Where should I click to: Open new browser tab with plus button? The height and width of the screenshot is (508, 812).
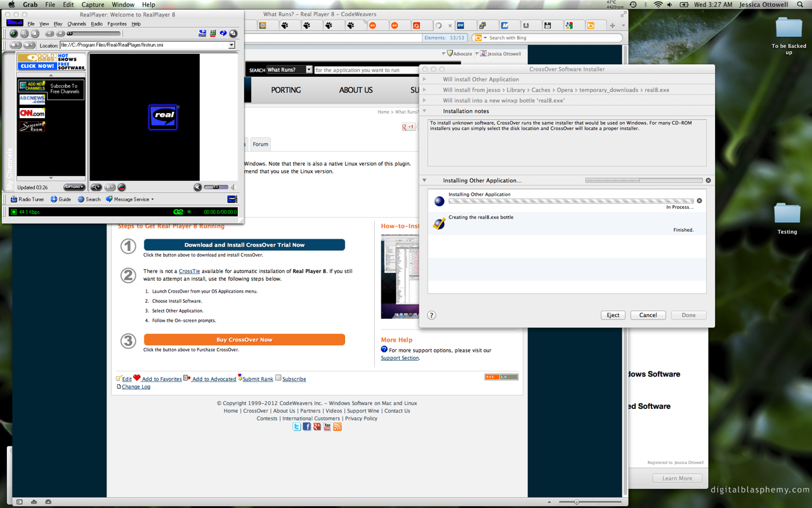pyautogui.click(x=612, y=26)
